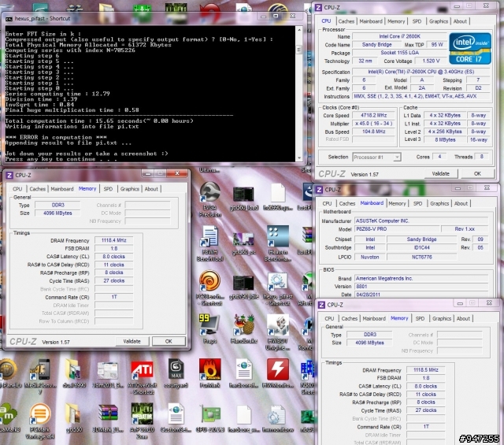The image size is (504, 445).
Task: Click motherboard model P8Z68-V PRO field
Action: pos(397,229)
